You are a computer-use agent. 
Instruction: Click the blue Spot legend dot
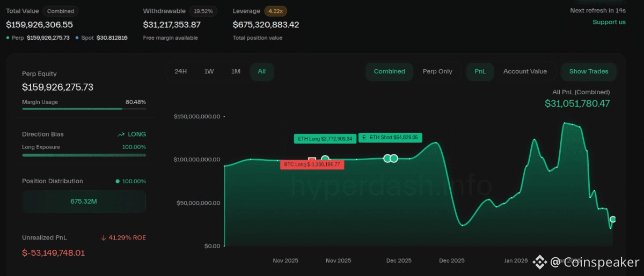coord(77,38)
